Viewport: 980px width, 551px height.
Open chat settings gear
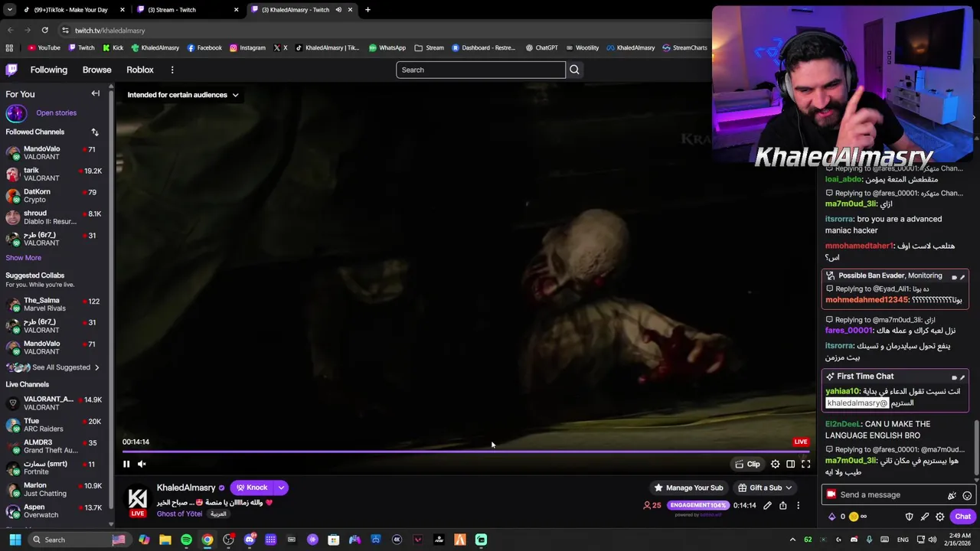pyautogui.click(x=940, y=517)
